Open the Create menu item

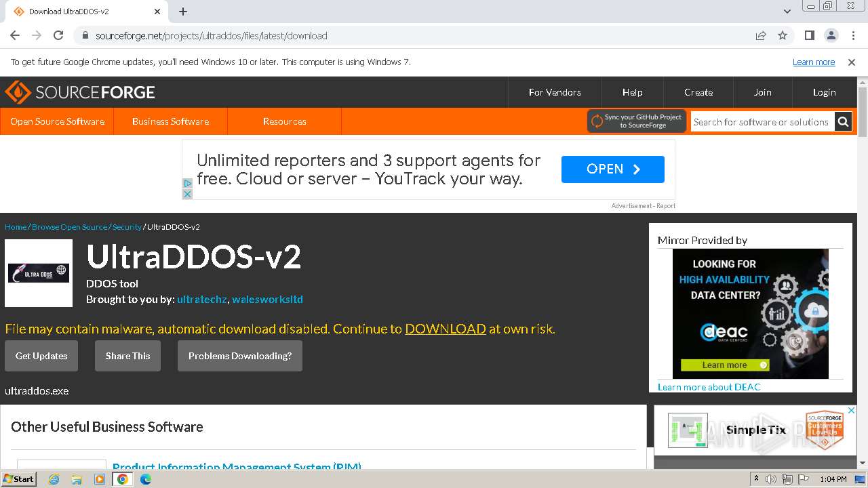[x=698, y=92]
